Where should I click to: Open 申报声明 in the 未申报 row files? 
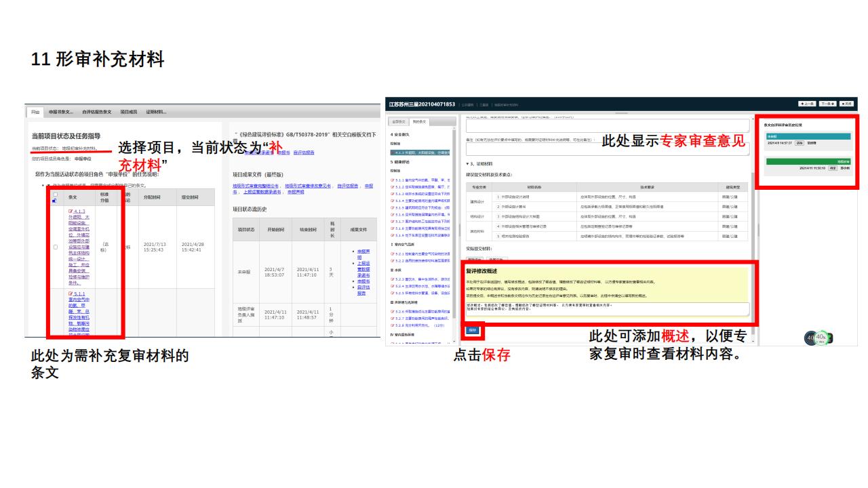(x=363, y=254)
